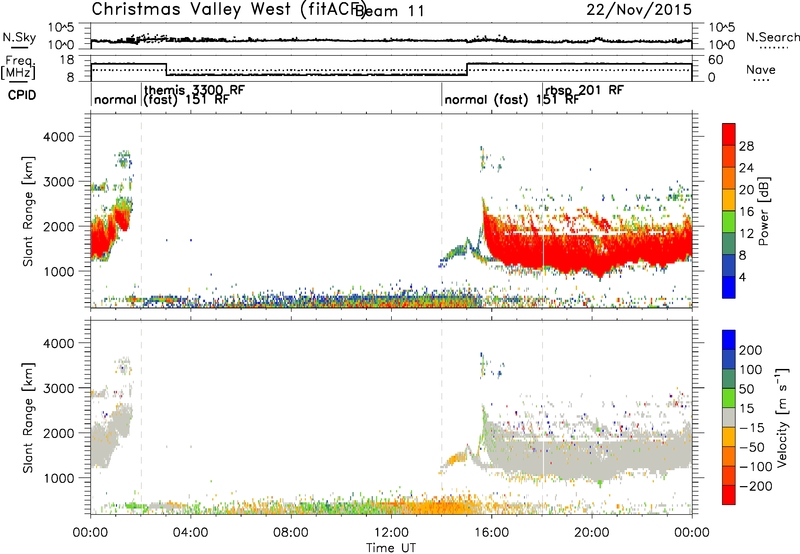Click the 28 label on Power colorbar
The image size is (800, 554).
[x=746, y=146]
